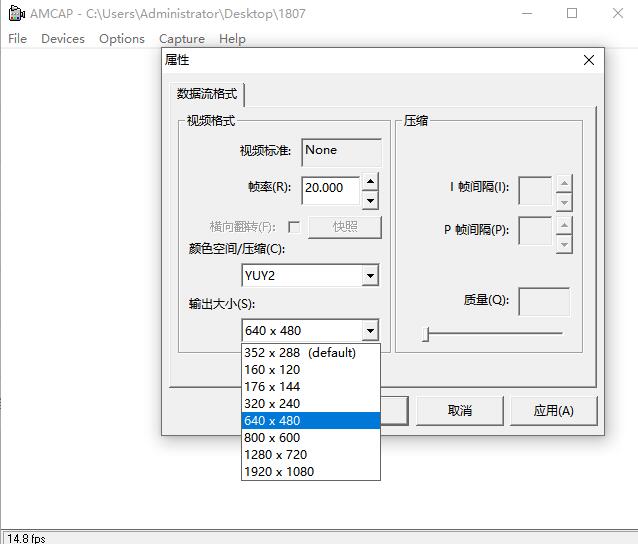Collapse the 输出大小 dropdown arrow

pos(370,330)
